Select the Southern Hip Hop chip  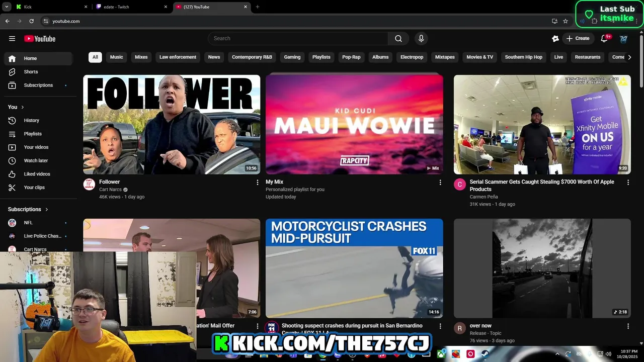tap(524, 57)
